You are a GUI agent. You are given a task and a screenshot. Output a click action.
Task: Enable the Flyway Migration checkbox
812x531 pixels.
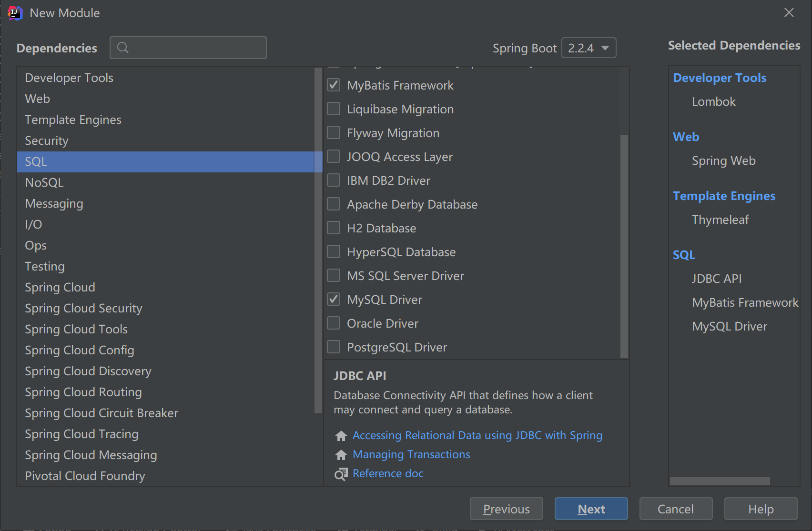[x=334, y=133]
